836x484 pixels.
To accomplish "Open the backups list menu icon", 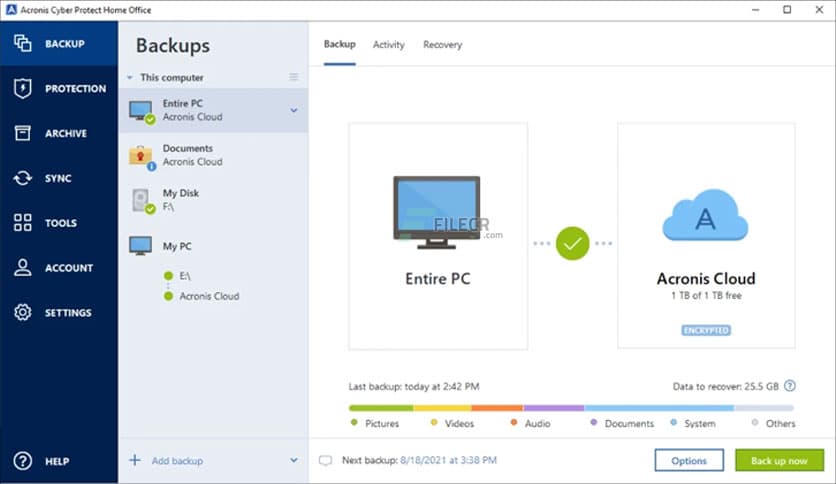I will [x=293, y=78].
